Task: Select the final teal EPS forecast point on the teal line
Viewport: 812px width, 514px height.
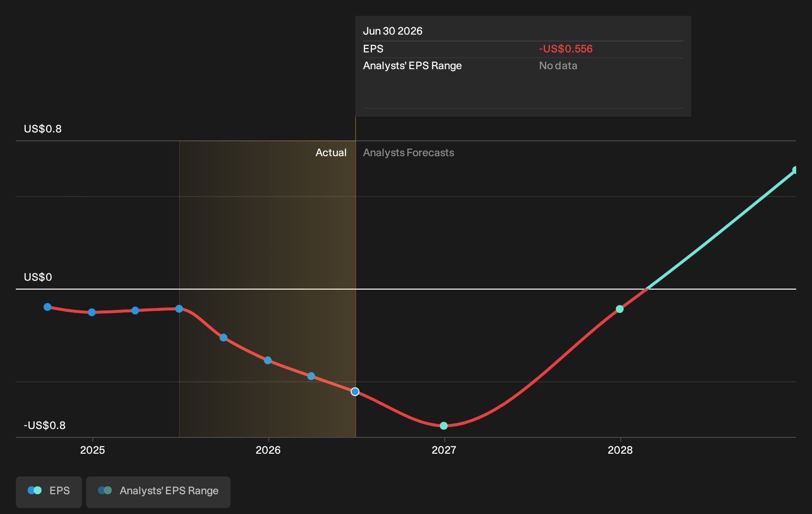Action: coord(795,170)
